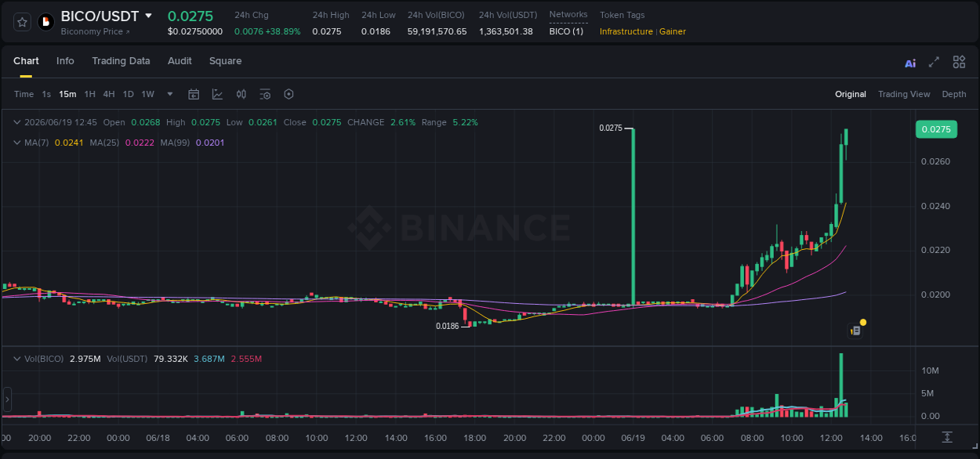Select the 1H interval

89,94
